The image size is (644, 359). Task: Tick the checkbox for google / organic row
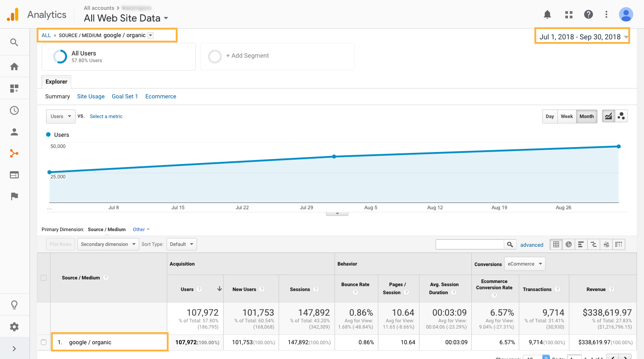pyautogui.click(x=43, y=342)
